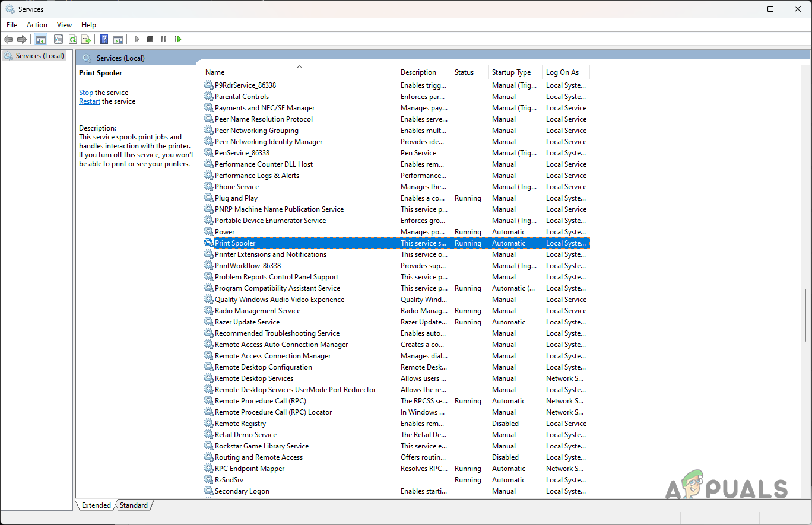Sort by the Startup Type column header
This screenshot has height=525, width=812.
(x=511, y=72)
